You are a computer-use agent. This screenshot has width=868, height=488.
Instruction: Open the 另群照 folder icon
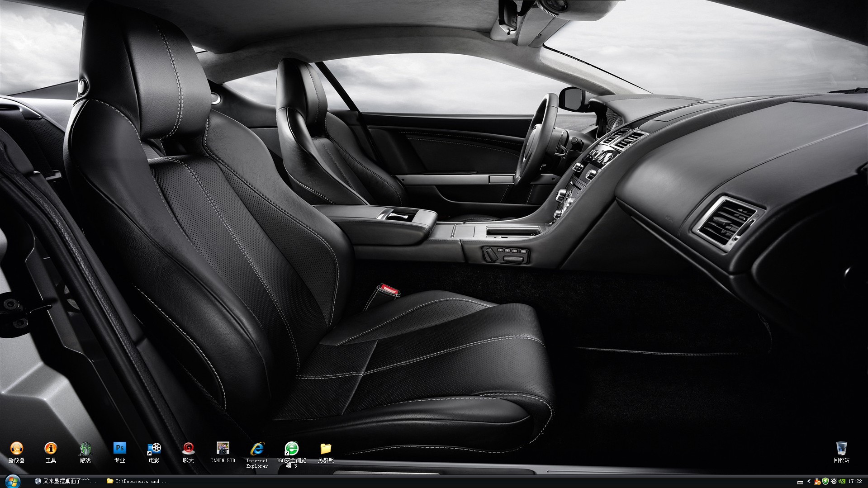tap(326, 452)
